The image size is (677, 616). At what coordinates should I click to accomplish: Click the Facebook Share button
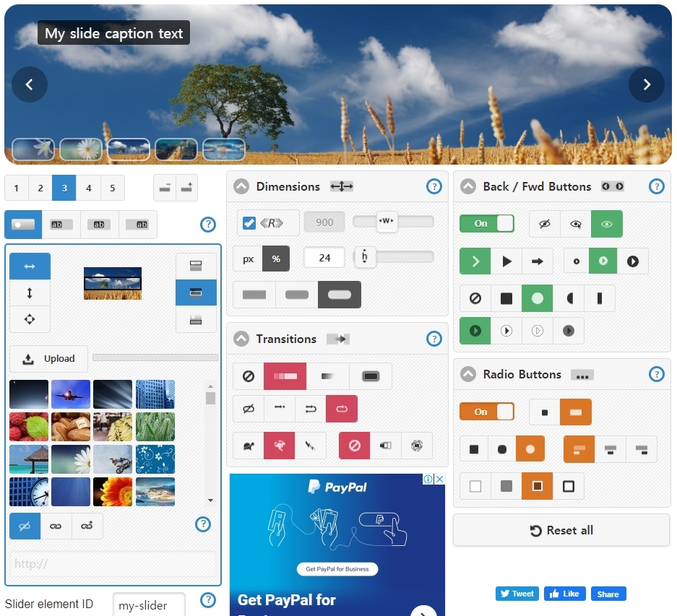(608, 594)
